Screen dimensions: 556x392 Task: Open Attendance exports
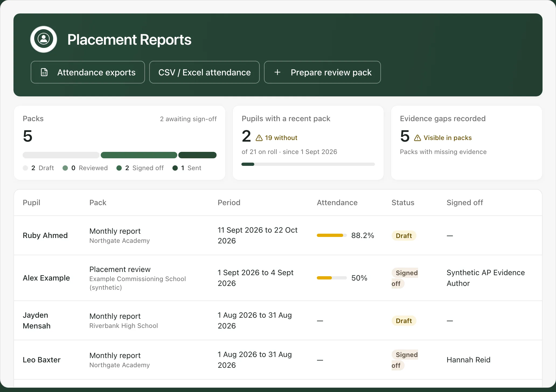tap(88, 72)
